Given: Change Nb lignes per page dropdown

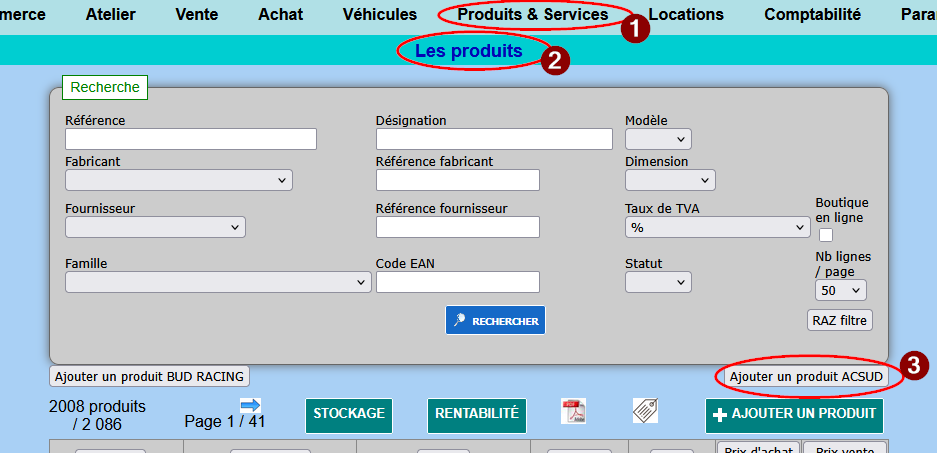Looking at the screenshot, I should click(840, 290).
